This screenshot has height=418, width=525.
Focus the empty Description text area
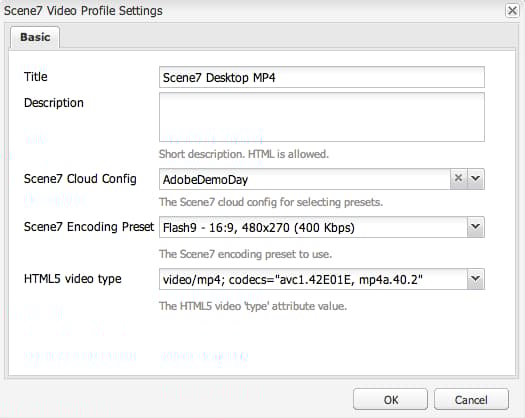(x=322, y=117)
